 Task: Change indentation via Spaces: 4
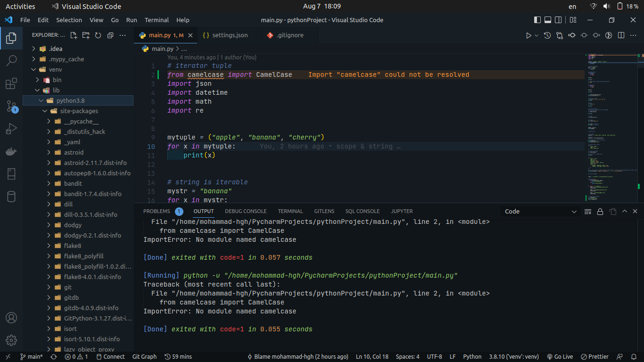pyautogui.click(x=407, y=357)
